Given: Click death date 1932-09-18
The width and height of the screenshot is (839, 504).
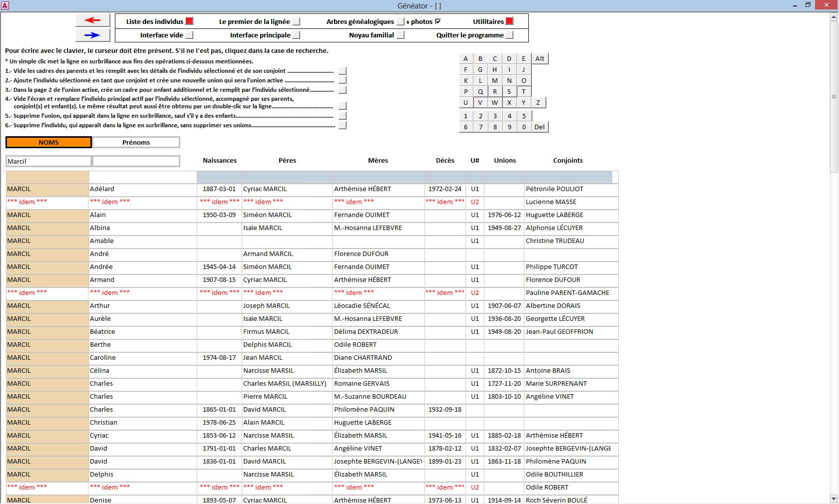Looking at the screenshot, I should point(445,410).
